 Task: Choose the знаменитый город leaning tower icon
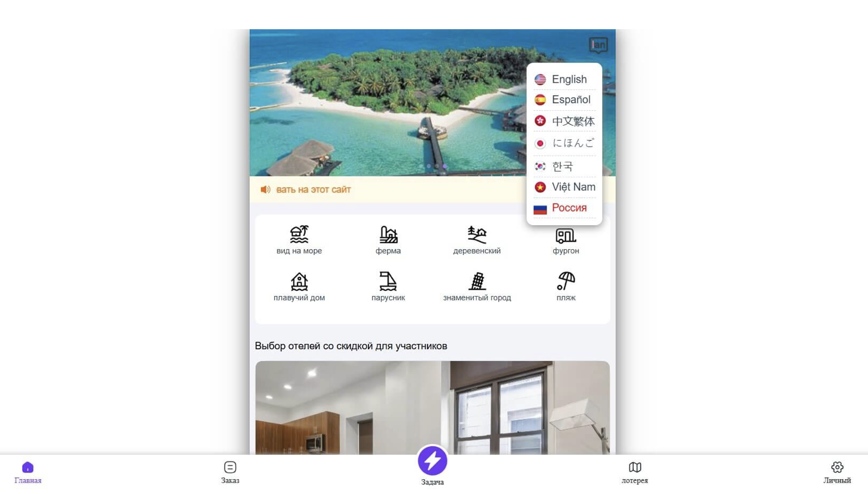[x=477, y=281]
